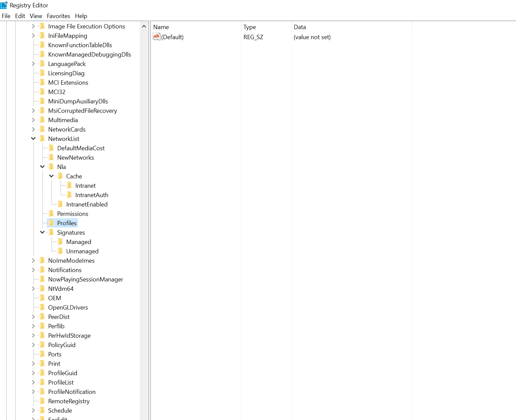The width and height of the screenshot is (516, 420).
Task: Click the OEM folder icon
Action: 42,298
